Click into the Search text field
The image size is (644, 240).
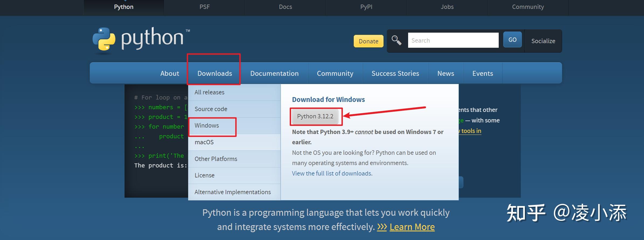453,40
